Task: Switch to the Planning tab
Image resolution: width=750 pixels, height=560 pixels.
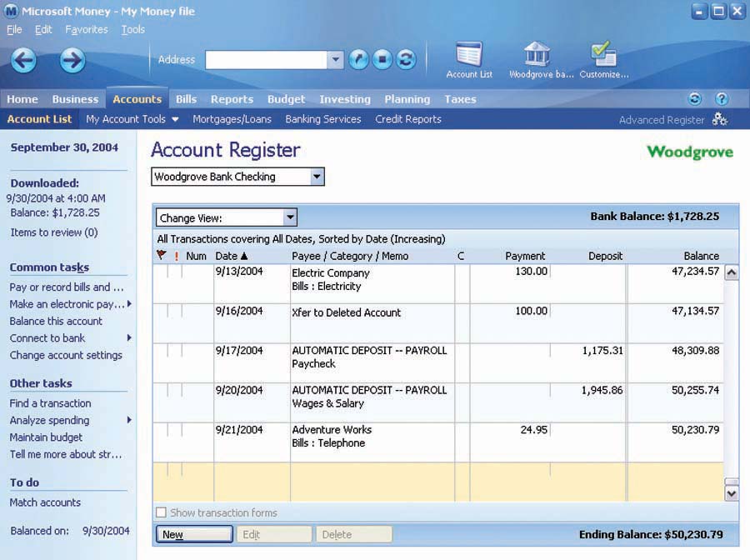Action: [x=407, y=99]
